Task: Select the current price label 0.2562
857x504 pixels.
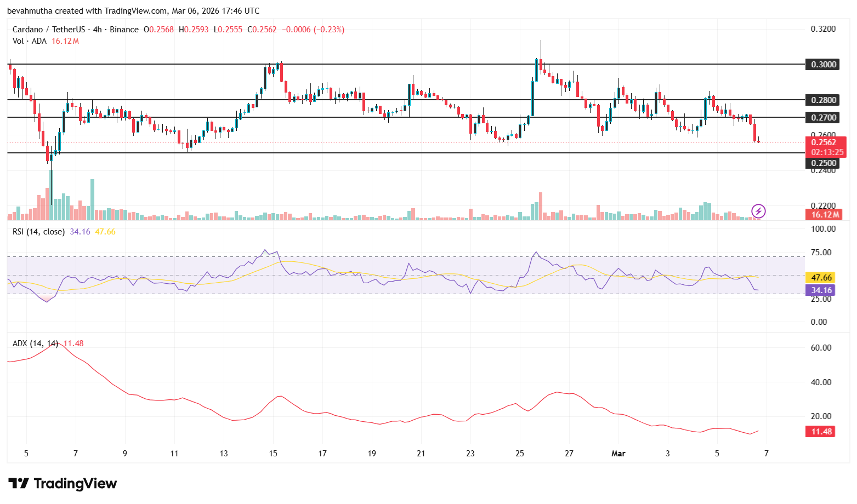Action: (x=824, y=142)
